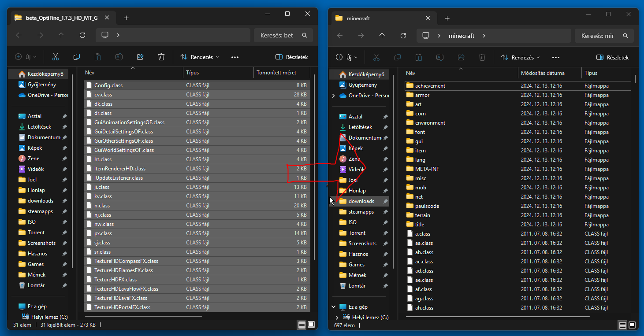
Task: Click the PC icon in the minecraft address bar
Action: [426, 36]
